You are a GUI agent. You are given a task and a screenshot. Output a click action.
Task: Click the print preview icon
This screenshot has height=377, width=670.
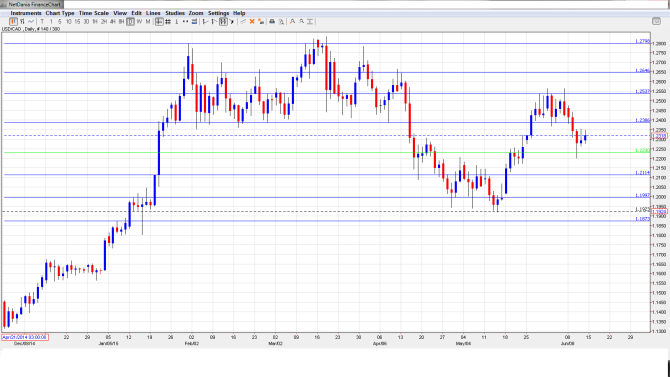click(x=281, y=21)
